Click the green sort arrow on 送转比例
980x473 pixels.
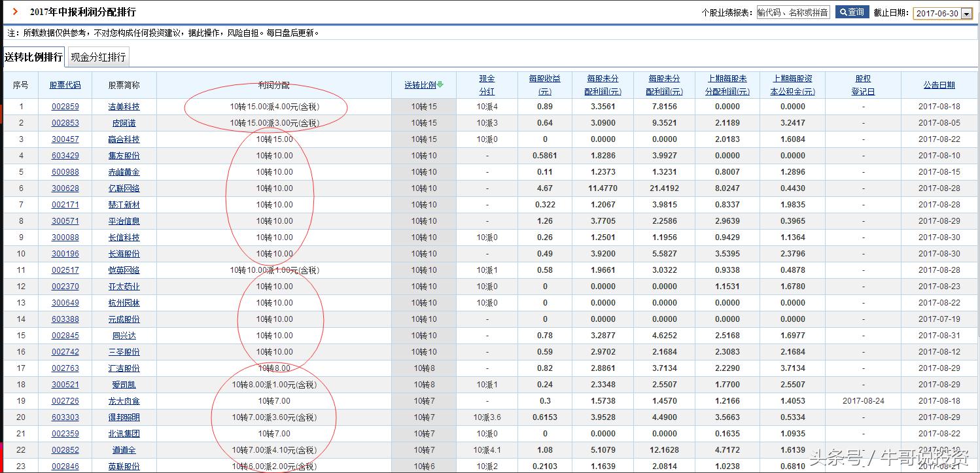pyautogui.click(x=440, y=84)
